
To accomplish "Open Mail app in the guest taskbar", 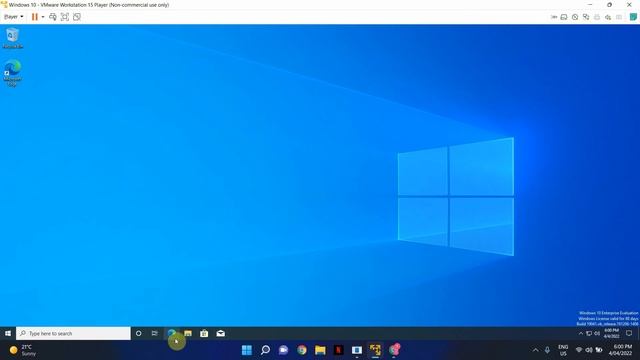I will click(220, 333).
